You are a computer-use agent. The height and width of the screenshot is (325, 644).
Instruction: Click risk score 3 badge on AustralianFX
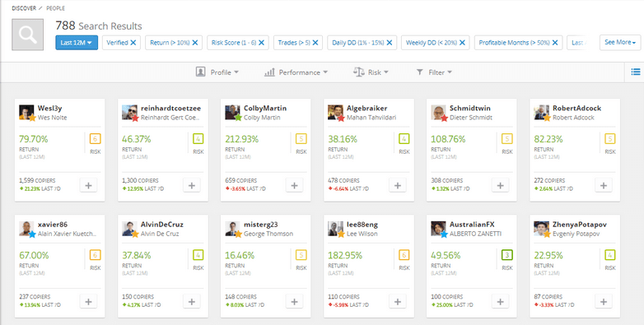pyautogui.click(x=507, y=255)
